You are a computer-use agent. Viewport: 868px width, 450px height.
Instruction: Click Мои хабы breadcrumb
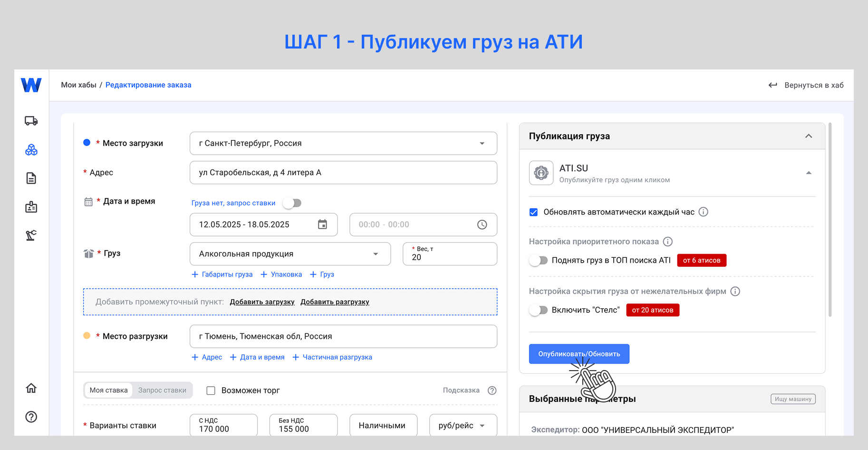click(79, 85)
